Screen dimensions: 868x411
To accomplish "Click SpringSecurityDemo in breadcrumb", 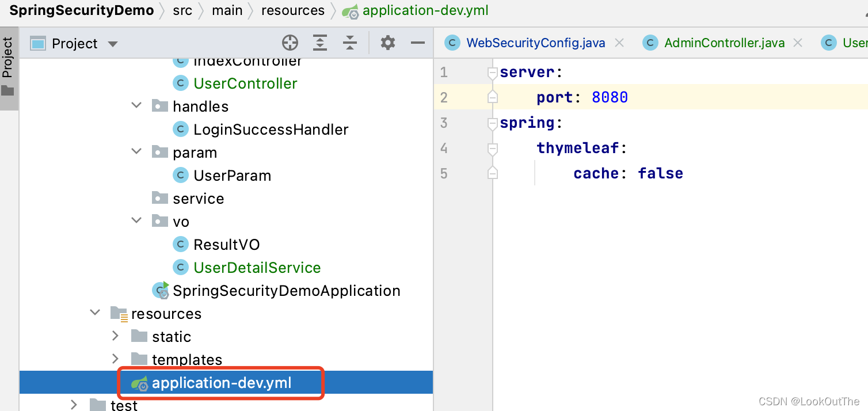I will click(x=81, y=10).
